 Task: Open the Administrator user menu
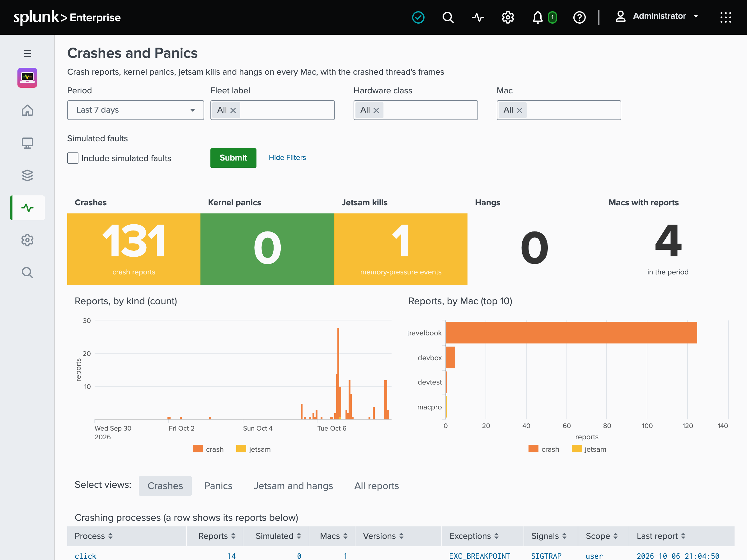(x=656, y=16)
